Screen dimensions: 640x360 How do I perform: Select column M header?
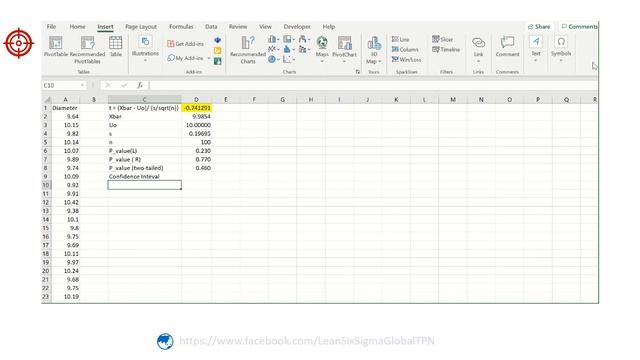point(453,100)
